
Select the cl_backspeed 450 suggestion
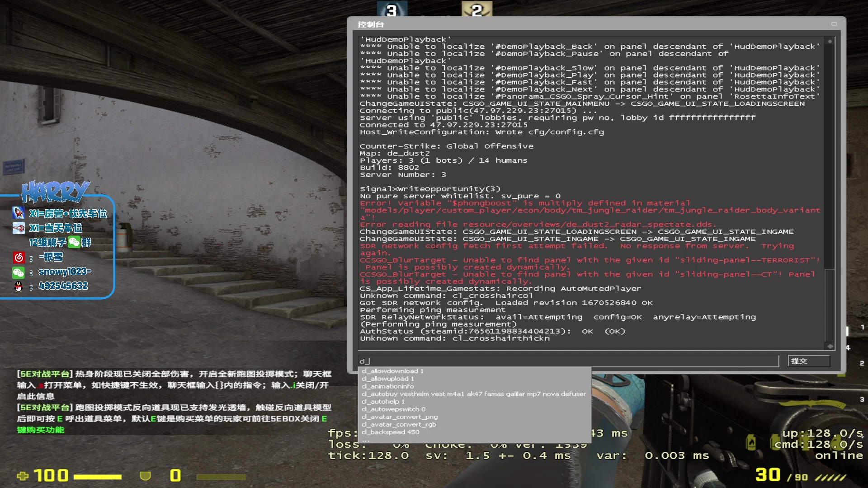[475, 432]
